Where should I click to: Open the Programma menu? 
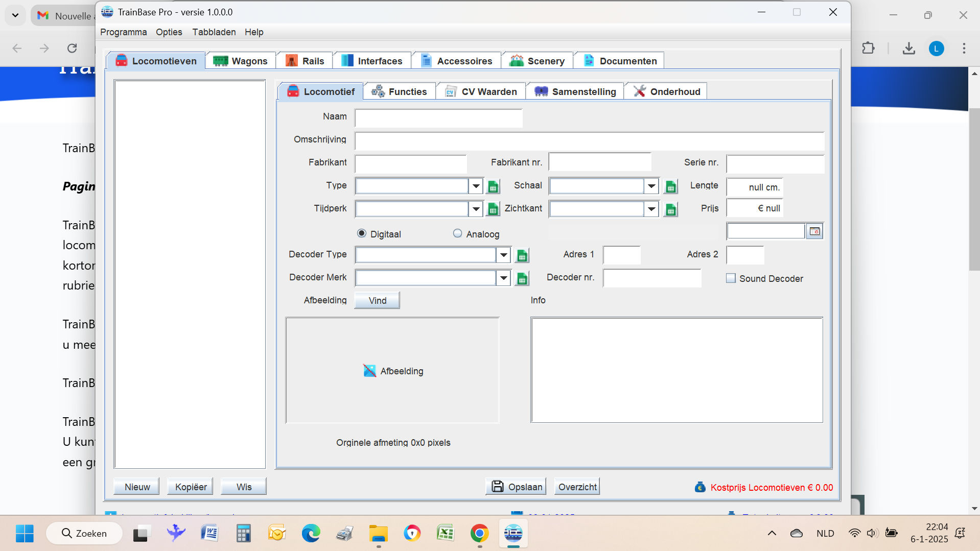pyautogui.click(x=124, y=32)
